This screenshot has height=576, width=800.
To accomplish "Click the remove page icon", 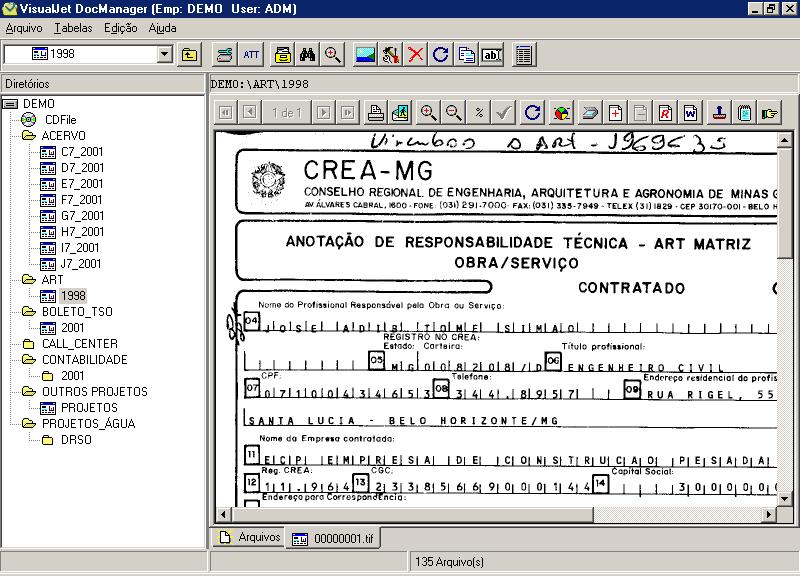I will click(x=640, y=113).
